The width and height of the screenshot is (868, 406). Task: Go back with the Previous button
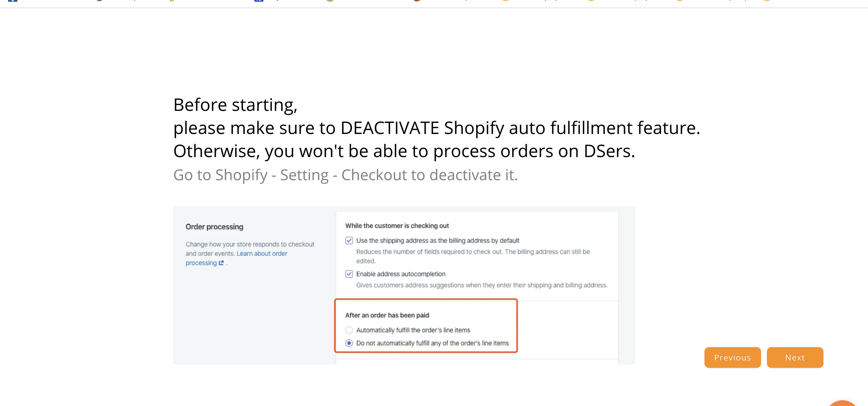click(732, 357)
